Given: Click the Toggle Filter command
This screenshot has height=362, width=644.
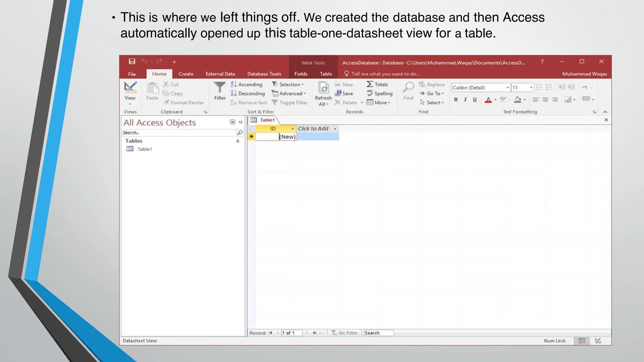Looking at the screenshot, I should (290, 102).
